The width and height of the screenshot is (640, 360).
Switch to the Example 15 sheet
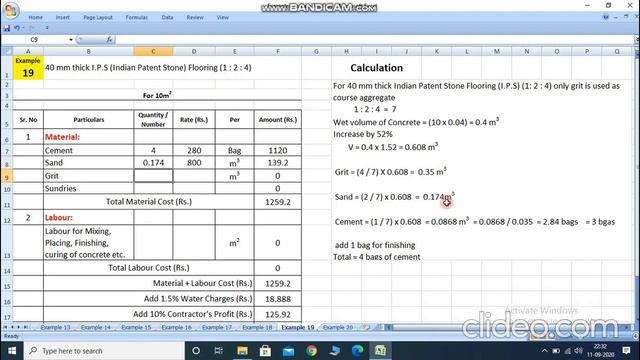pos(136,327)
